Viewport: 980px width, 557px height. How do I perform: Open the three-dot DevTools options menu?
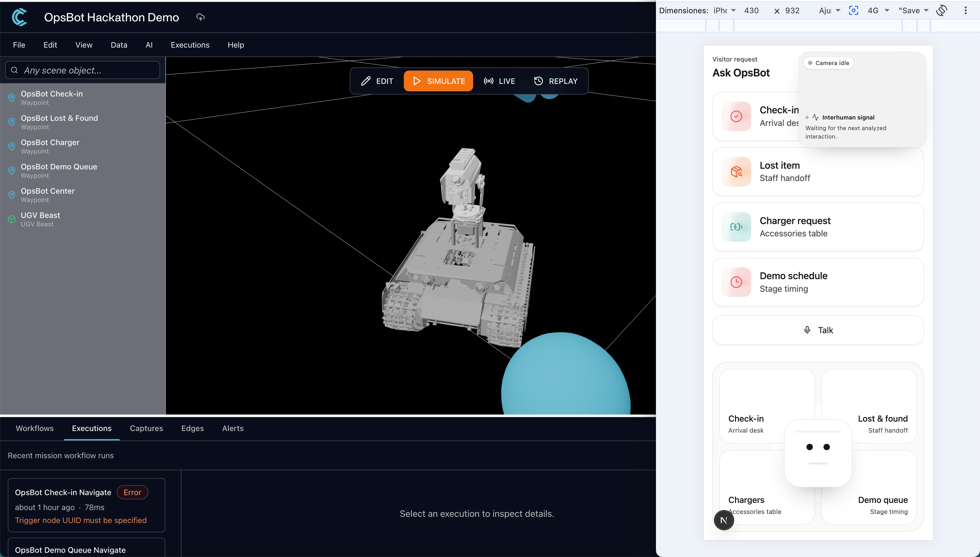point(965,10)
